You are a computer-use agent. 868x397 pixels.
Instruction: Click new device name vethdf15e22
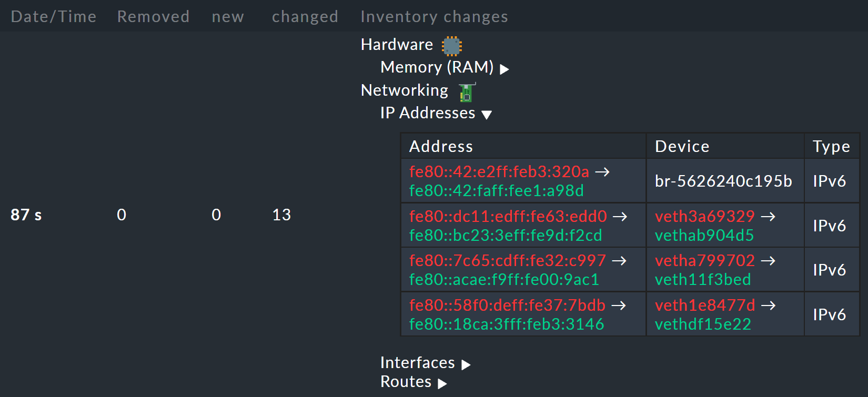point(702,324)
